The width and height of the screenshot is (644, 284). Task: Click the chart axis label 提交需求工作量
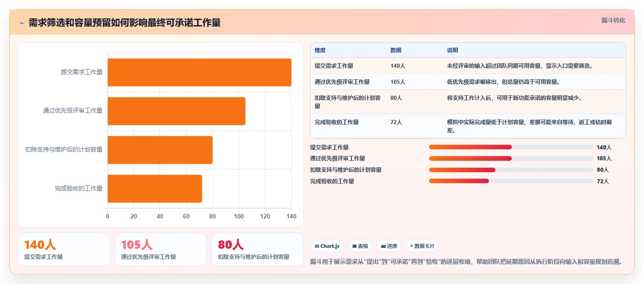[81, 72]
